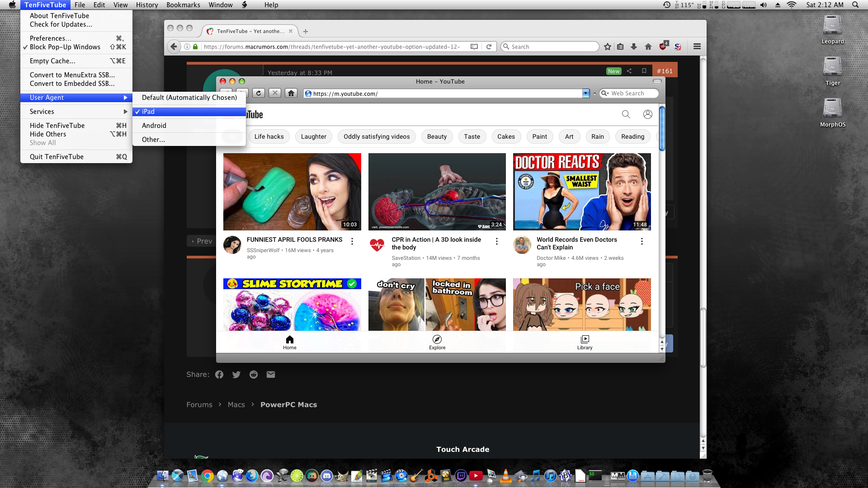Click the share icon on post #161
The height and width of the screenshot is (488, 868).
629,71
